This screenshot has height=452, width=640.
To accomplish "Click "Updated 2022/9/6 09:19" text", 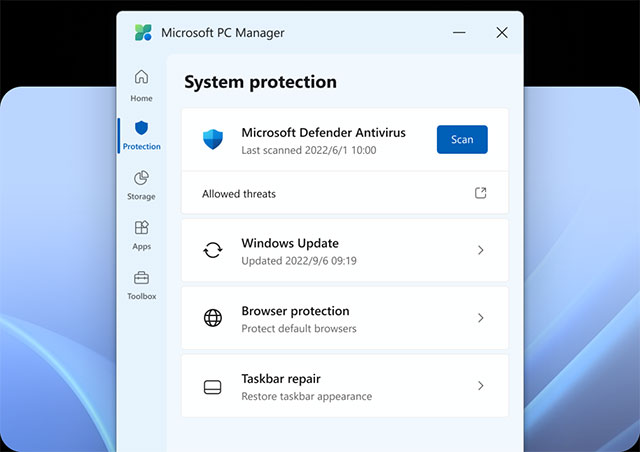I will point(299,261).
